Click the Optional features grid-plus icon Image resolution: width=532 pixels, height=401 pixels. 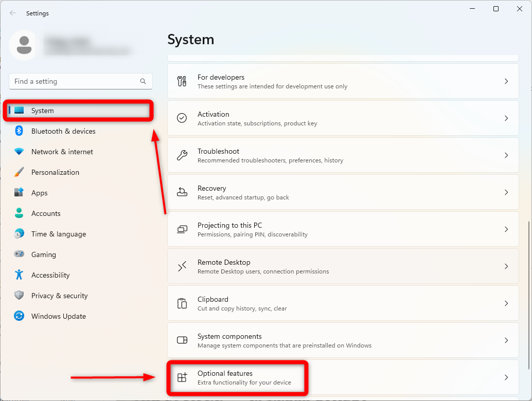click(182, 377)
